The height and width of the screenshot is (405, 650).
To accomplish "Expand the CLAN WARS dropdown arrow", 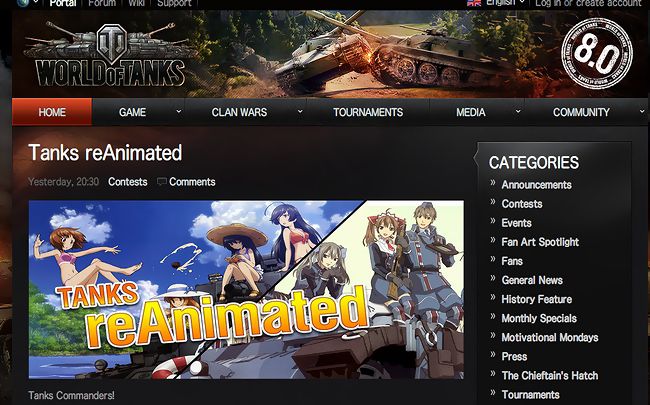I will click(x=300, y=111).
